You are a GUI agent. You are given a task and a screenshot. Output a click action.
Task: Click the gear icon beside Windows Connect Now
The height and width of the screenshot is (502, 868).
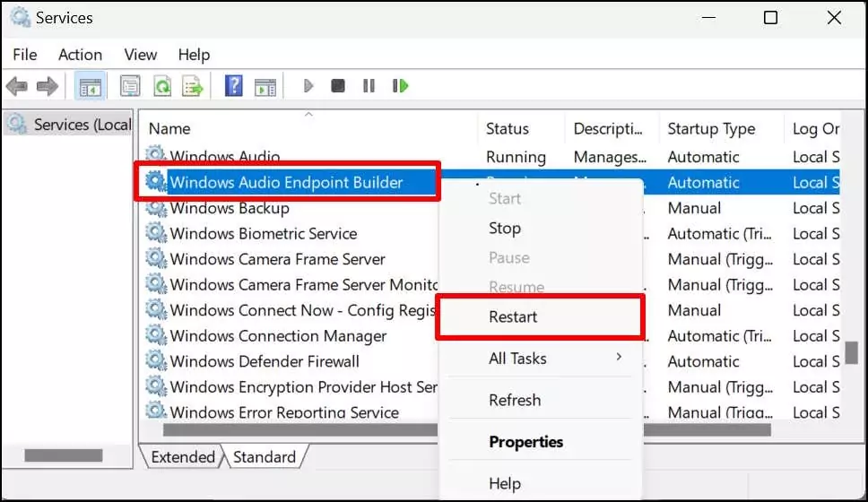155,309
